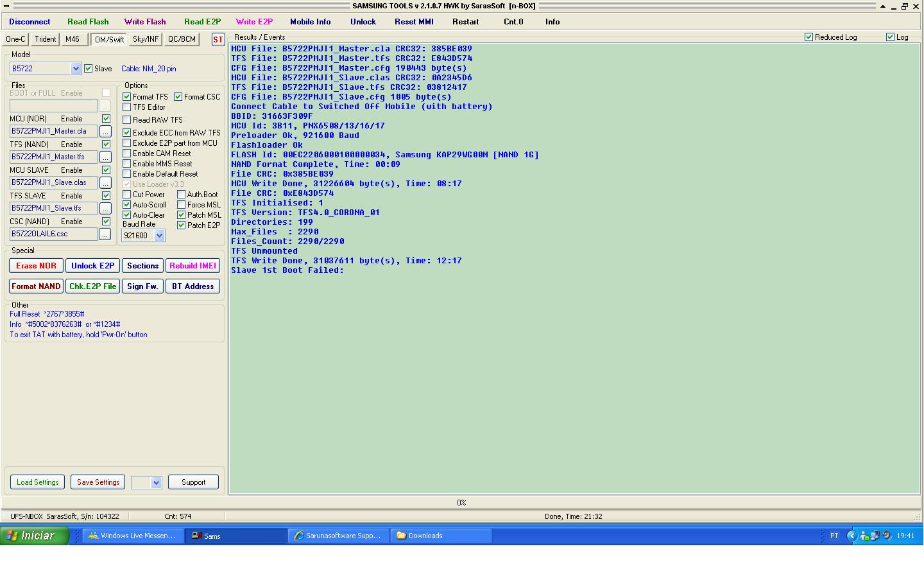Click Read Flash
Screen dimensions: 924x578
(x=88, y=22)
